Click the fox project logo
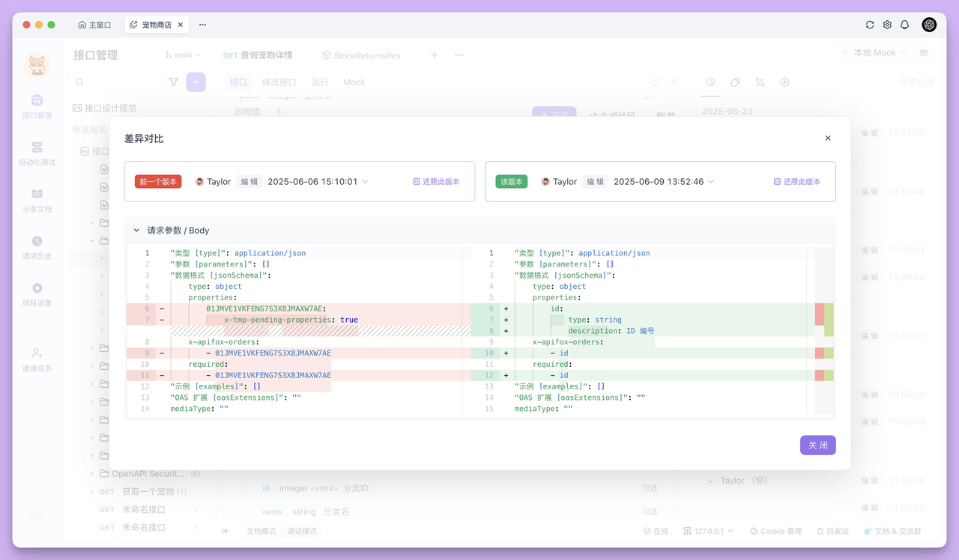The width and height of the screenshot is (959, 560). [x=37, y=66]
